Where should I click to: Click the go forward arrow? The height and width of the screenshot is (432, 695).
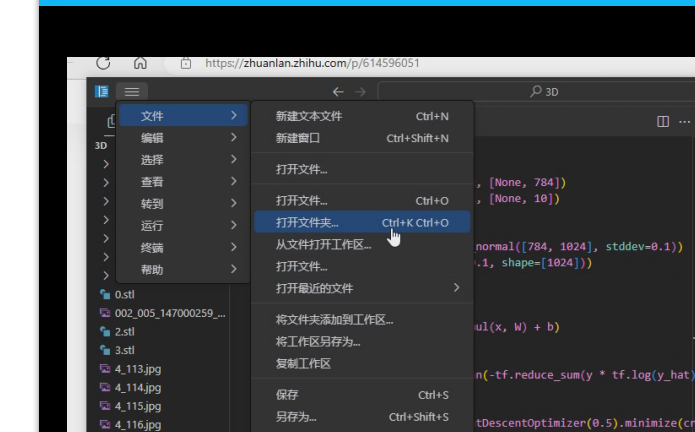360,92
